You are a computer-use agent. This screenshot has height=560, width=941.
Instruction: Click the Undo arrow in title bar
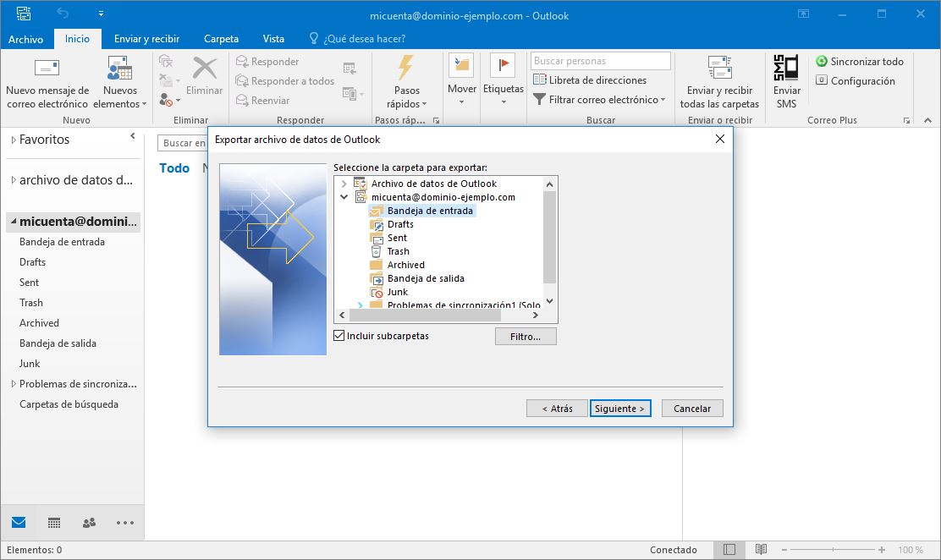point(63,14)
